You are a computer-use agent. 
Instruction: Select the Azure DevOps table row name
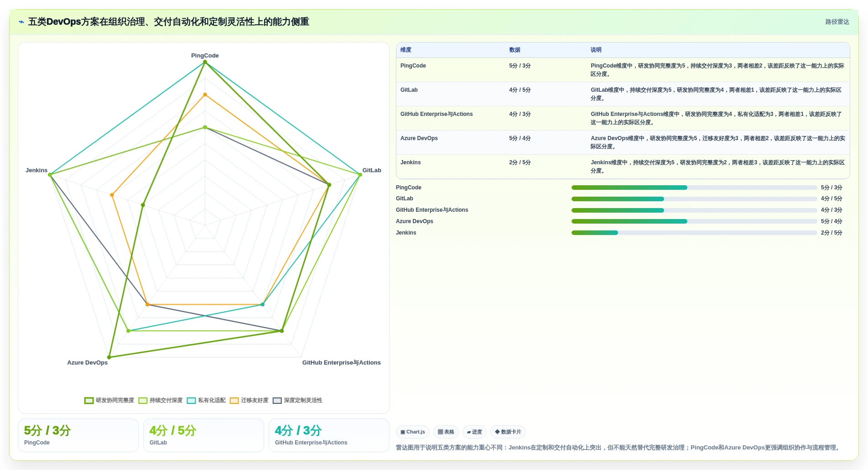point(419,138)
